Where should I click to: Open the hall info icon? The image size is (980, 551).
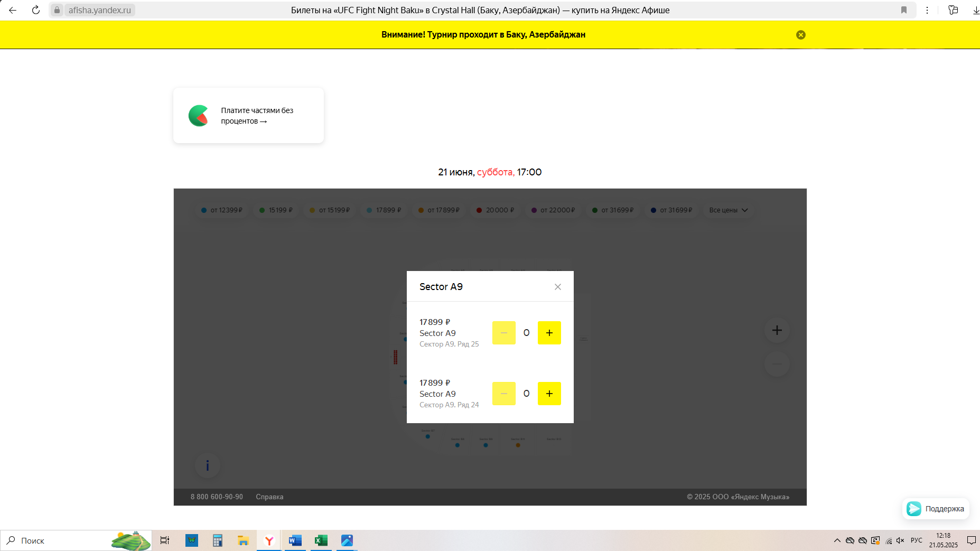pos(208,465)
